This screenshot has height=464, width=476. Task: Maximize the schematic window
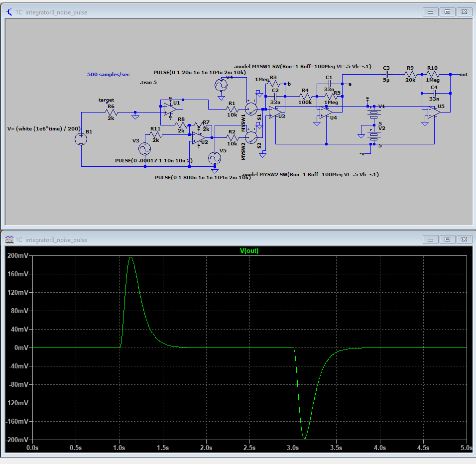coord(447,12)
